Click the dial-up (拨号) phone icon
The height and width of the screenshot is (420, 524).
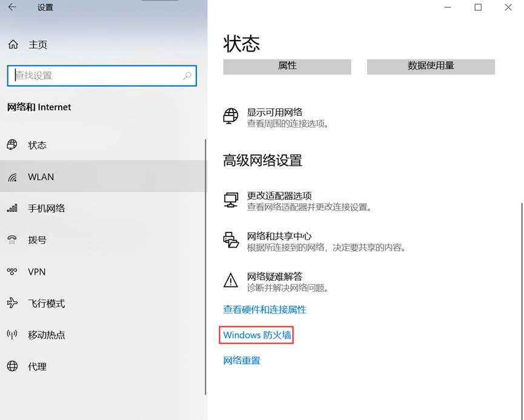(13, 240)
